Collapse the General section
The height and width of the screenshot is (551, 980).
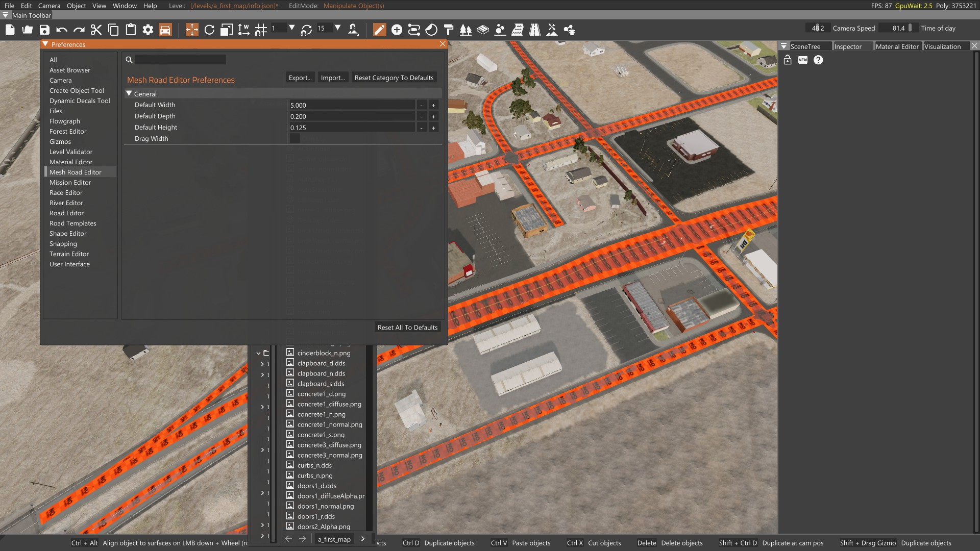click(x=129, y=94)
